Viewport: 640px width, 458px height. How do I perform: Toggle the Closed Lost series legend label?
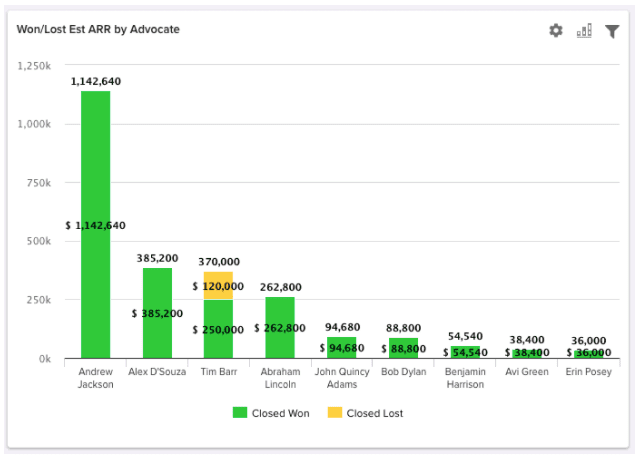pos(374,412)
